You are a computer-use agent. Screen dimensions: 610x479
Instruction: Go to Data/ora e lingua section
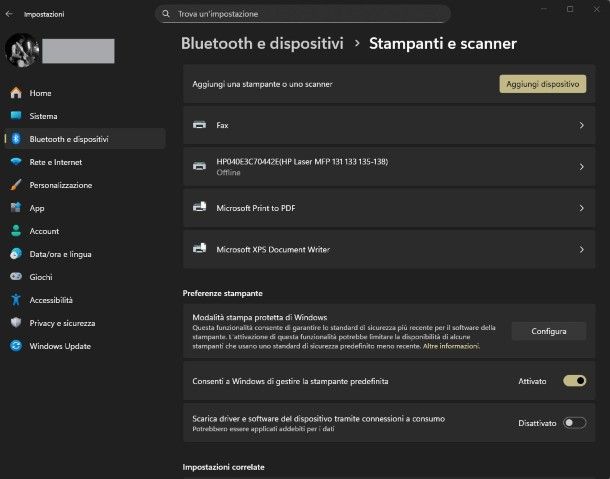(x=60, y=254)
